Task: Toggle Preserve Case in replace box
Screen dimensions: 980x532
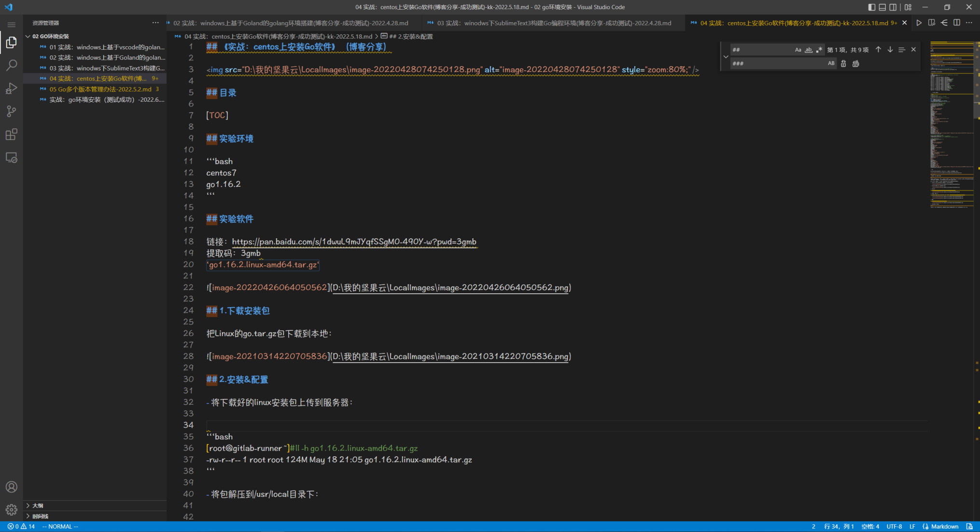Action: (x=831, y=64)
